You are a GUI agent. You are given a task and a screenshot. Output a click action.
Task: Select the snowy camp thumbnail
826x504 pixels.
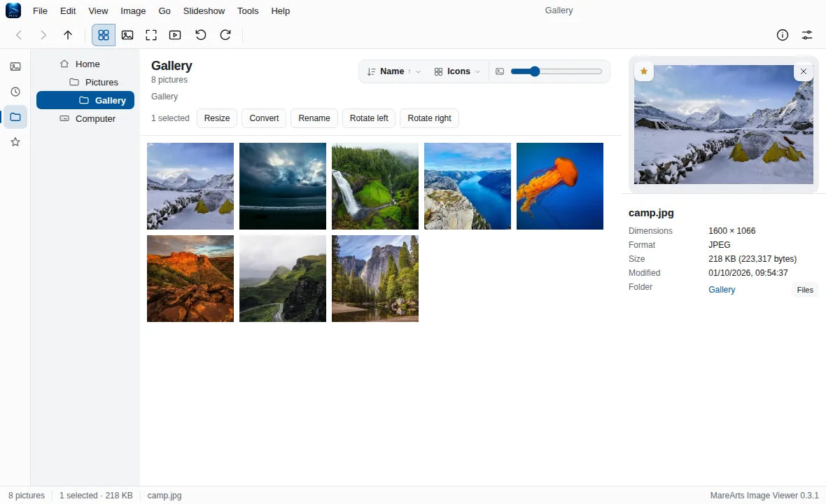point(190,186)
